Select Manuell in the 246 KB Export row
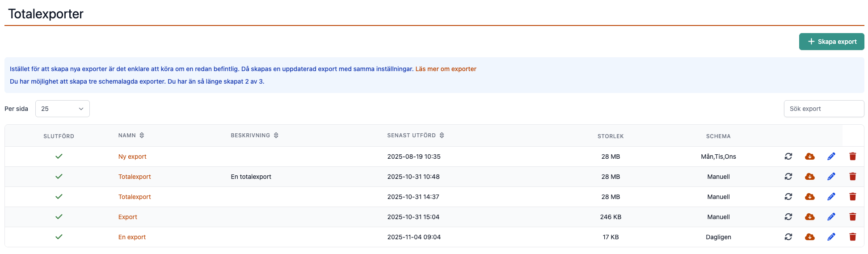The height and width of the screenshot is (254, 868). pyautogui.click(x=718, y=217)
